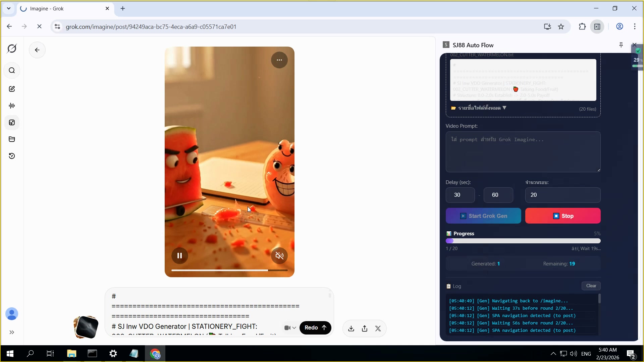Clear the log output

pos(591,286)
